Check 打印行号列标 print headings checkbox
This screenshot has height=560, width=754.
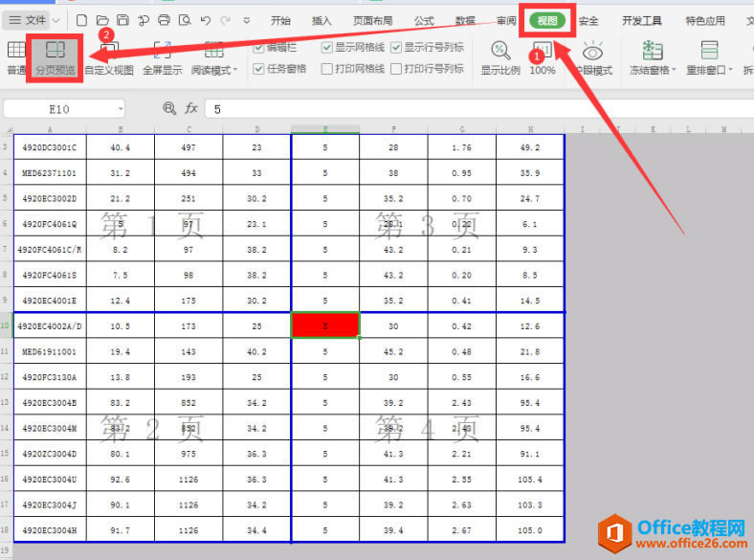click(x=396, y=69)
